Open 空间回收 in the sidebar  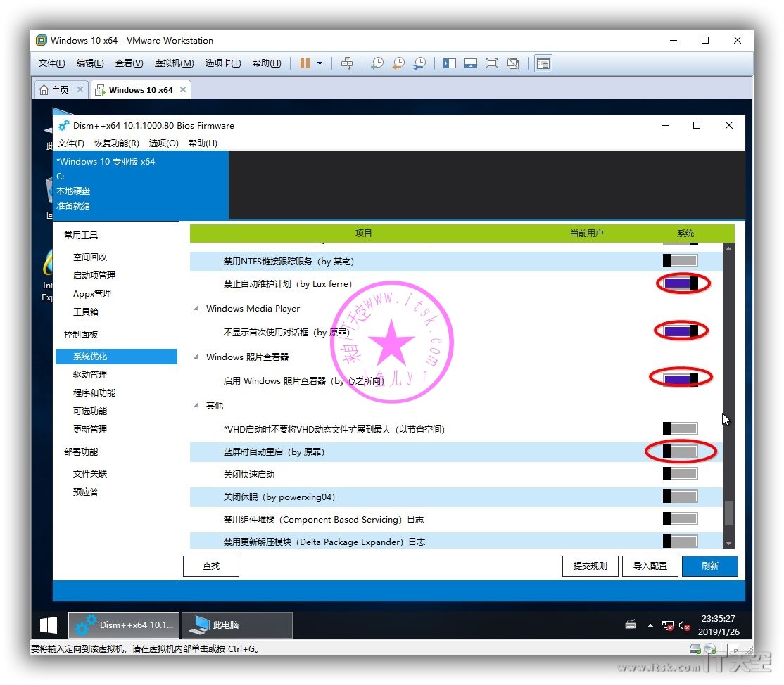[90, 257]
